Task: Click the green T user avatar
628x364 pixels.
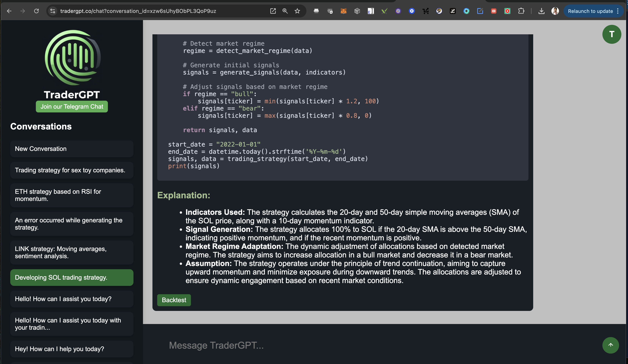Action: (x=612, y=34)
